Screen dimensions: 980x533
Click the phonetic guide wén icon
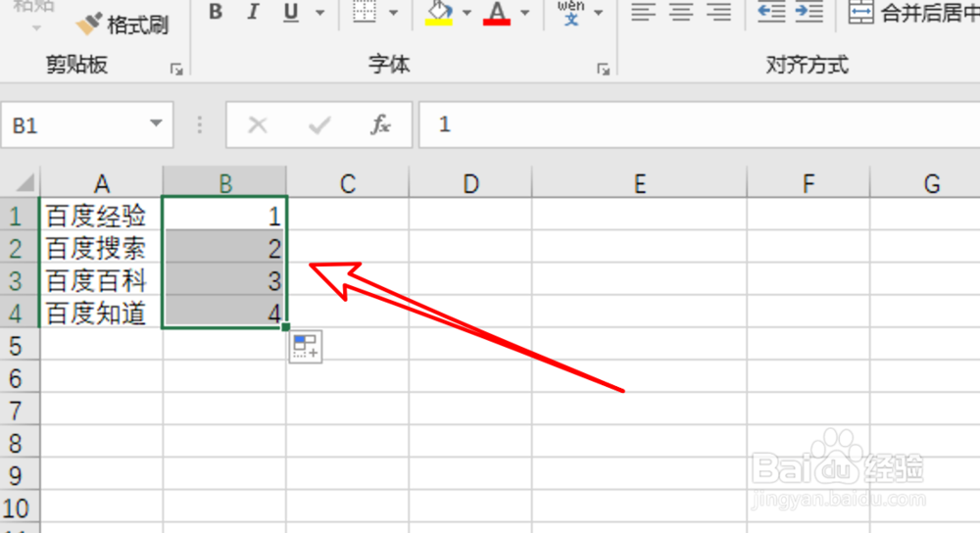(x=570, y=13)
